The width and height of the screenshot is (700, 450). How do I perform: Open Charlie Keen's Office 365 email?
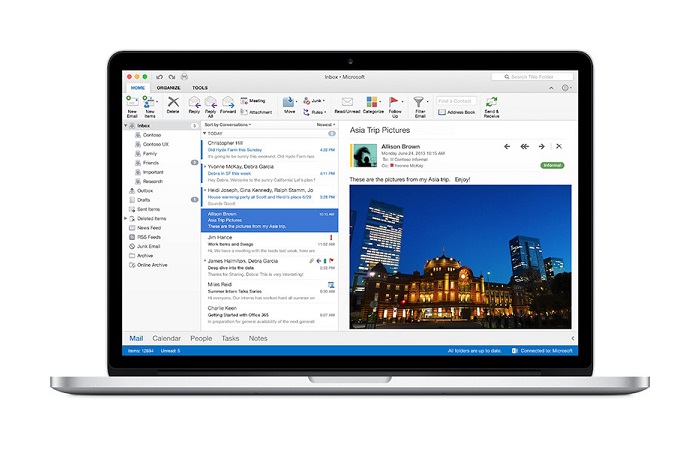coord(270,315)
